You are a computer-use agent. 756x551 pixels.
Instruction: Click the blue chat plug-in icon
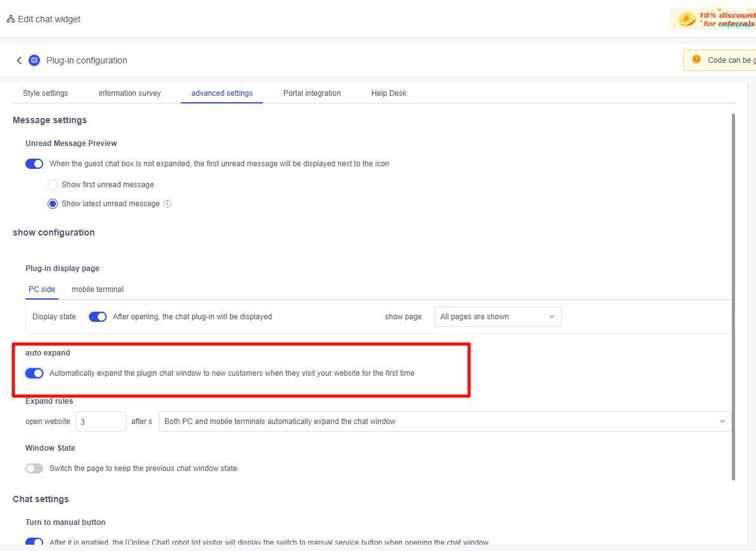[34, 60]
